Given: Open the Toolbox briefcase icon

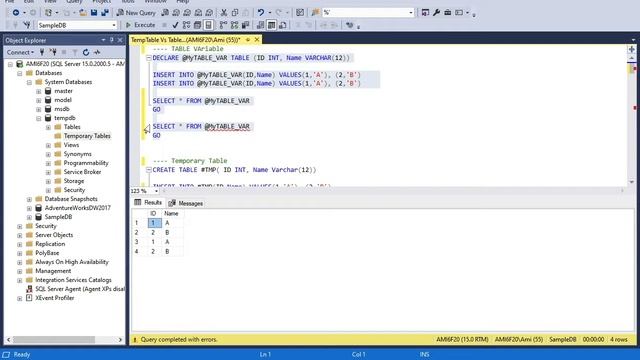Looking at the screenshot, I should (x=447, y=13).
